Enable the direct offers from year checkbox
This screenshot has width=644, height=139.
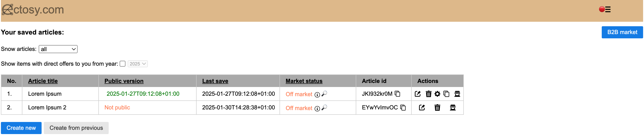pyautogui.click(x=123, y=64)
